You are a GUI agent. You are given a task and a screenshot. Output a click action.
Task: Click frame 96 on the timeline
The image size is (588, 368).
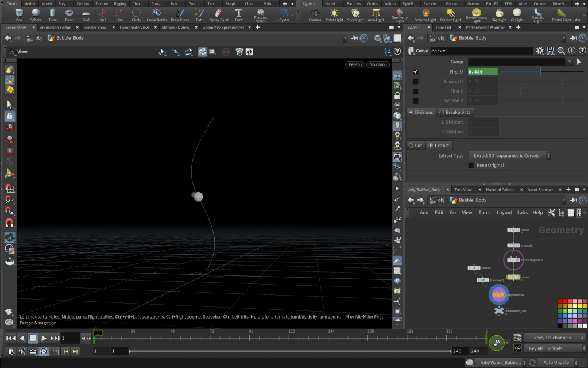[250, 337]
